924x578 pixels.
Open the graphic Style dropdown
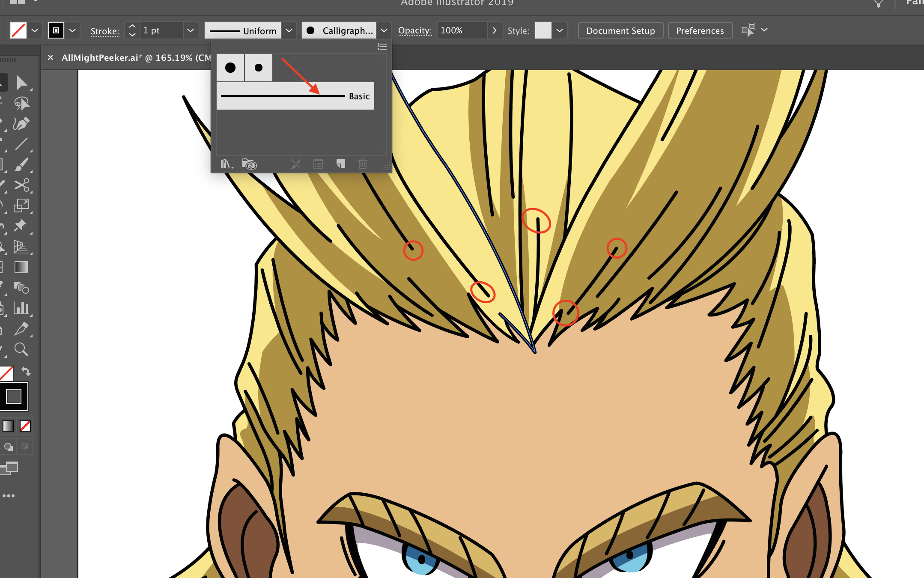(559, 30)
